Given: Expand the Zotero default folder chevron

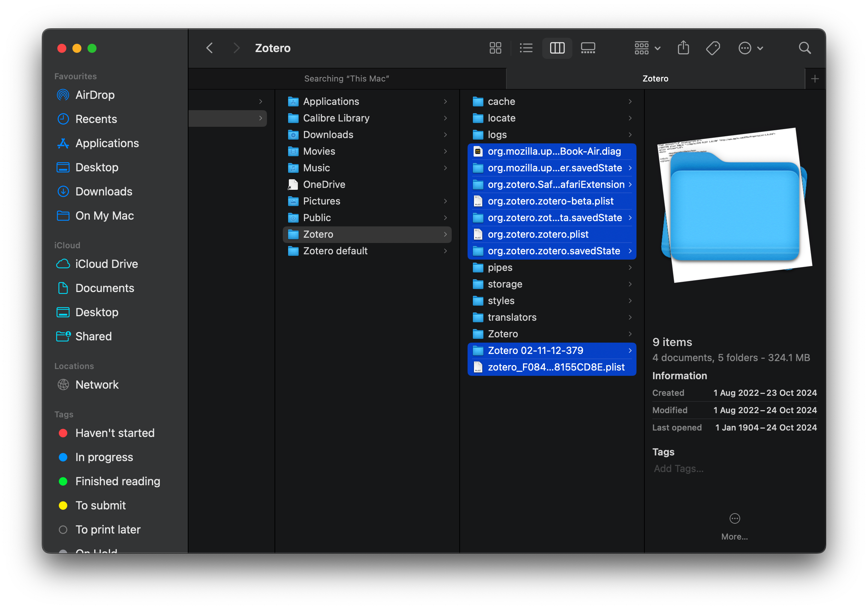Looking at the screenshot, I should [x=445, y=251].
